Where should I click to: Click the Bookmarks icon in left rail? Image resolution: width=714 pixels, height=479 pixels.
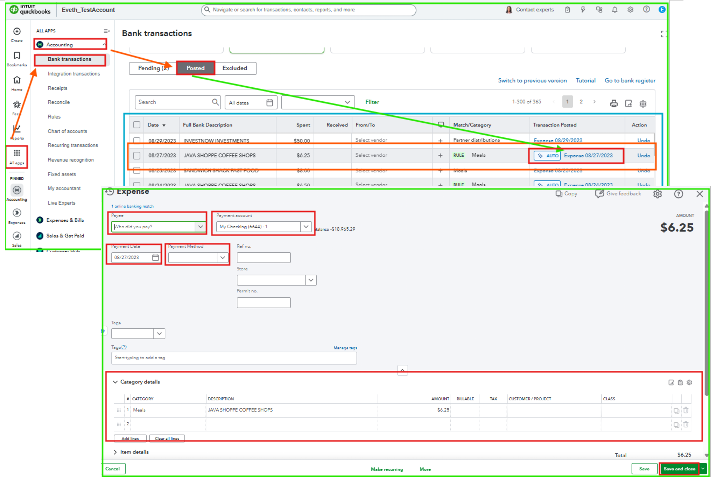(x=17, y=56)
